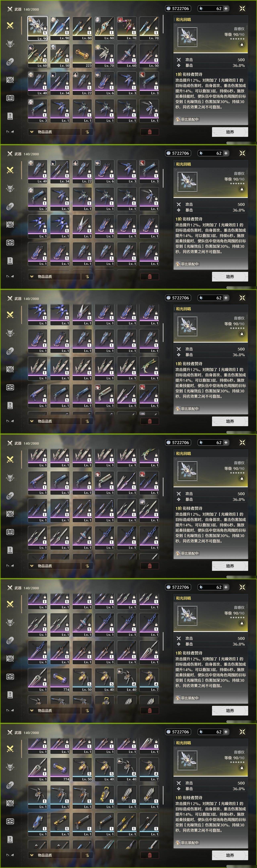Screen dimensions: 257x868
Task: Click the 培养 button in first screen
Action: click(230, 132)
